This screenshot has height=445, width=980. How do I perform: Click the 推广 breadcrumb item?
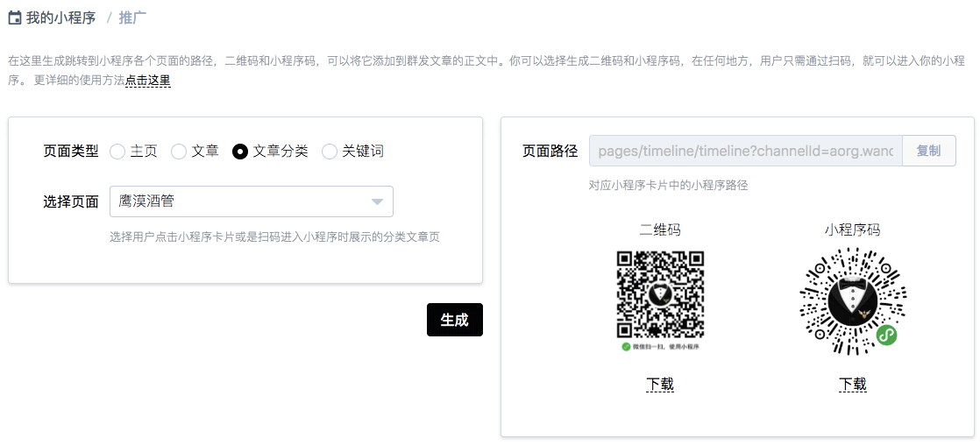pos(132,18)
